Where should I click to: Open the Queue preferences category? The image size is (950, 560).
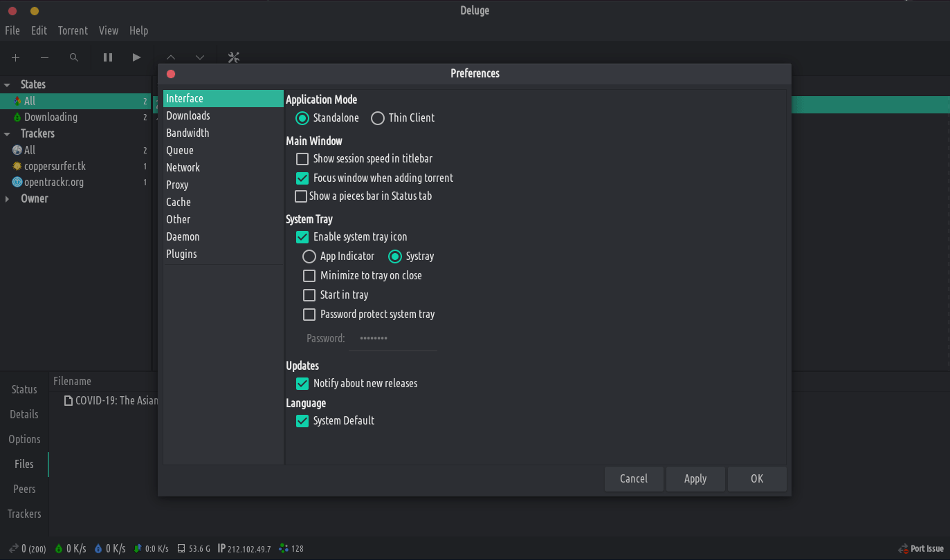[223, 151]
